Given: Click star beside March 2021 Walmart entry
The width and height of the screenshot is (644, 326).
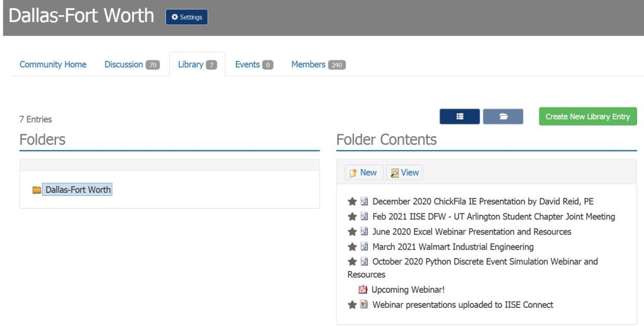Looking at the screenshot, I should 352,247.
